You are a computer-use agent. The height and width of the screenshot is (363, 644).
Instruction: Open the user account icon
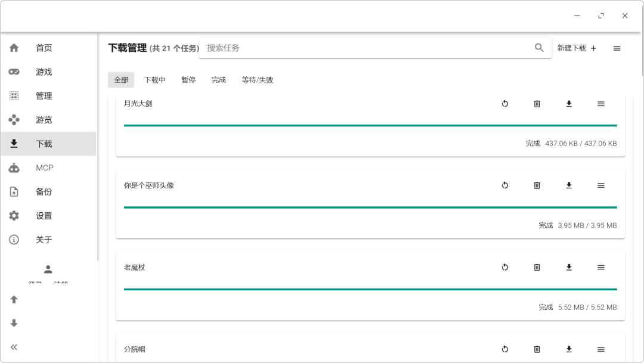pos(48,269)
